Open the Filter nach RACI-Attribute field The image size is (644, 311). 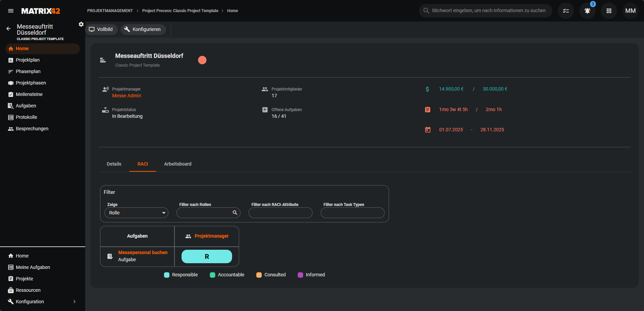pyautogui.click(x=280, y=213)
